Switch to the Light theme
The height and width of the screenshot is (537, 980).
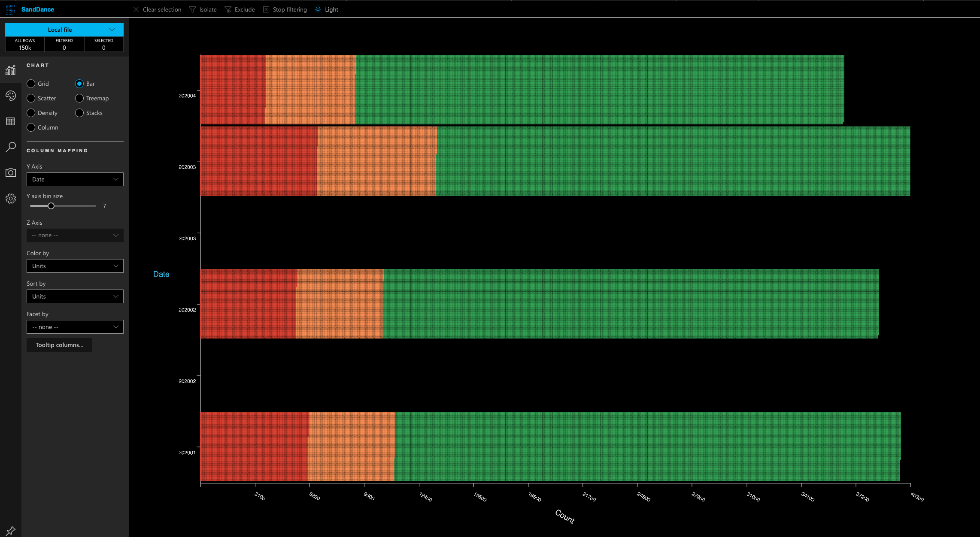coord(327,9)
